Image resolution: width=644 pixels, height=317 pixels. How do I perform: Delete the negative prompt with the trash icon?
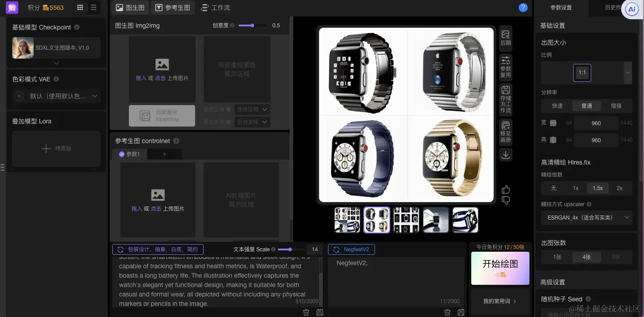tap(447, 312)
